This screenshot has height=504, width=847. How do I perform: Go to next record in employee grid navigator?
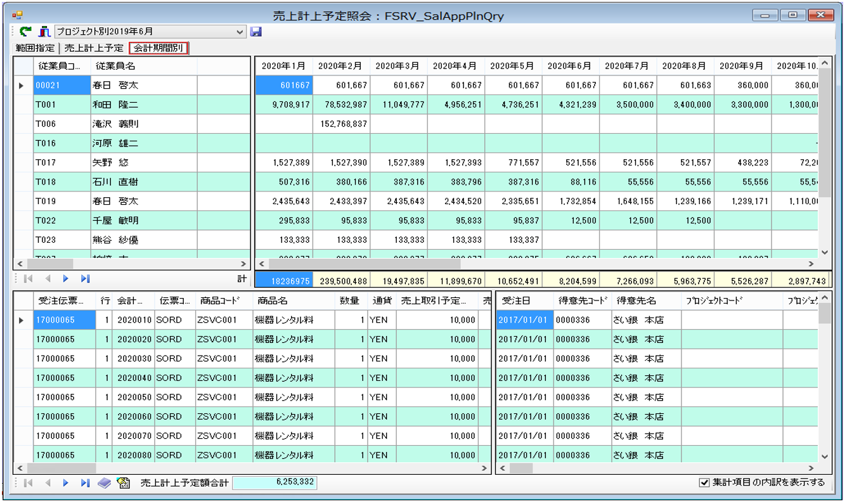click(x=65, y=278)
